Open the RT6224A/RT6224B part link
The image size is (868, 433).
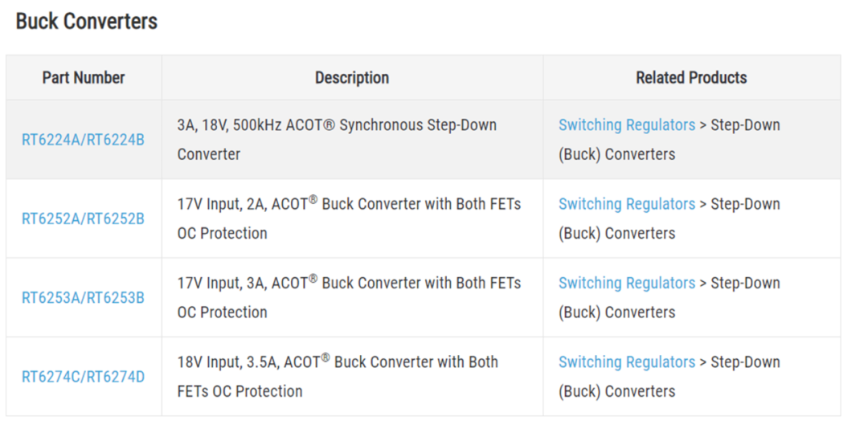[83, 140]
